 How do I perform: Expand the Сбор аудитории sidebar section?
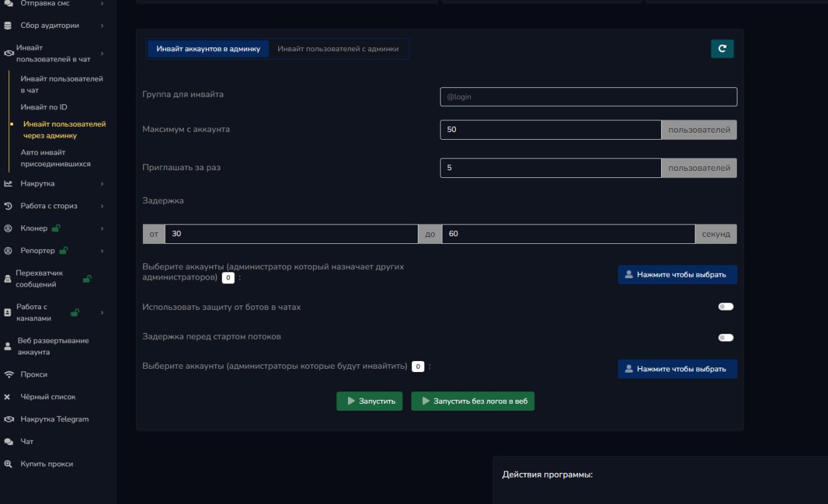(102, 26)
